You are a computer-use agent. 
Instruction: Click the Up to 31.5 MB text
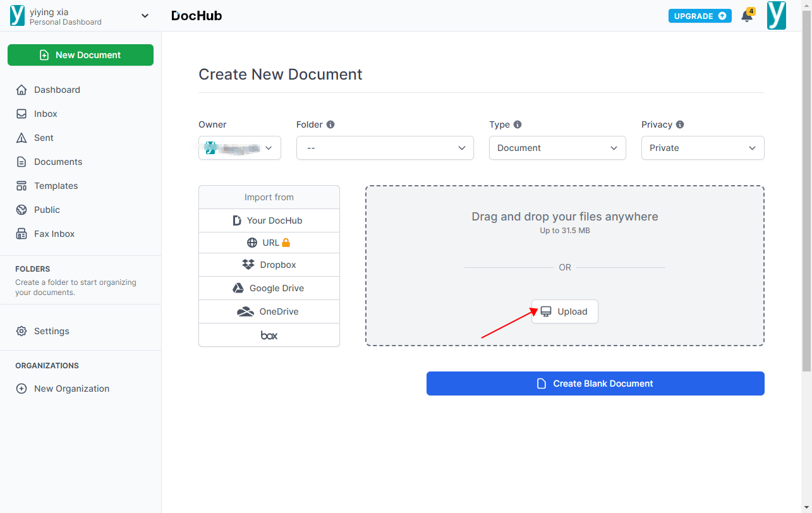coord(565,231)
